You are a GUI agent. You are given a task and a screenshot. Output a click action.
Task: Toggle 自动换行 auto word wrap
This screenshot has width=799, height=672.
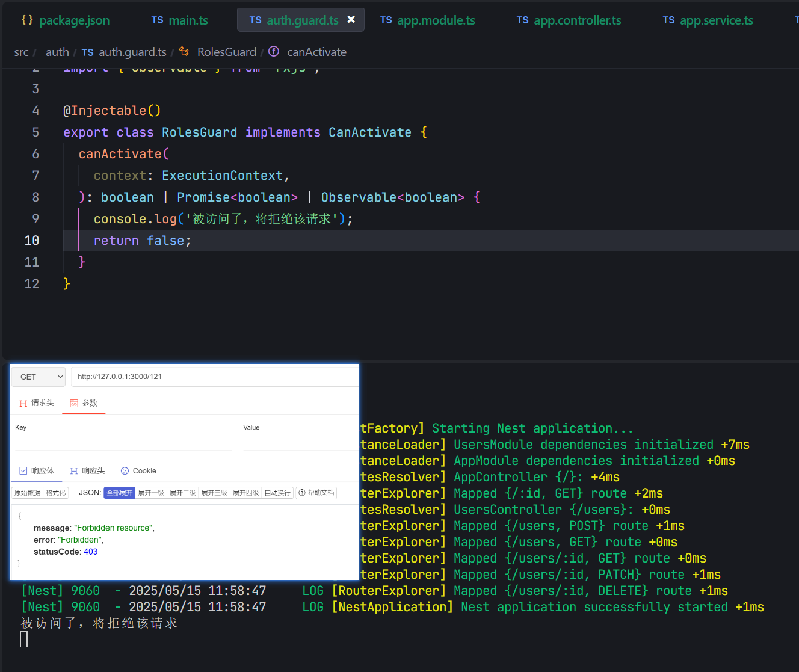(277, 493)
